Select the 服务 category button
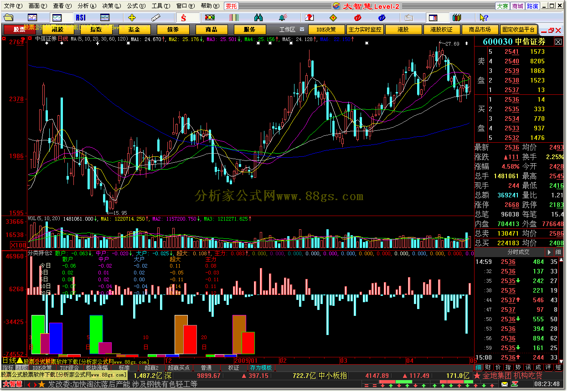Screen dimensions: 568x392 click(250, 29)
